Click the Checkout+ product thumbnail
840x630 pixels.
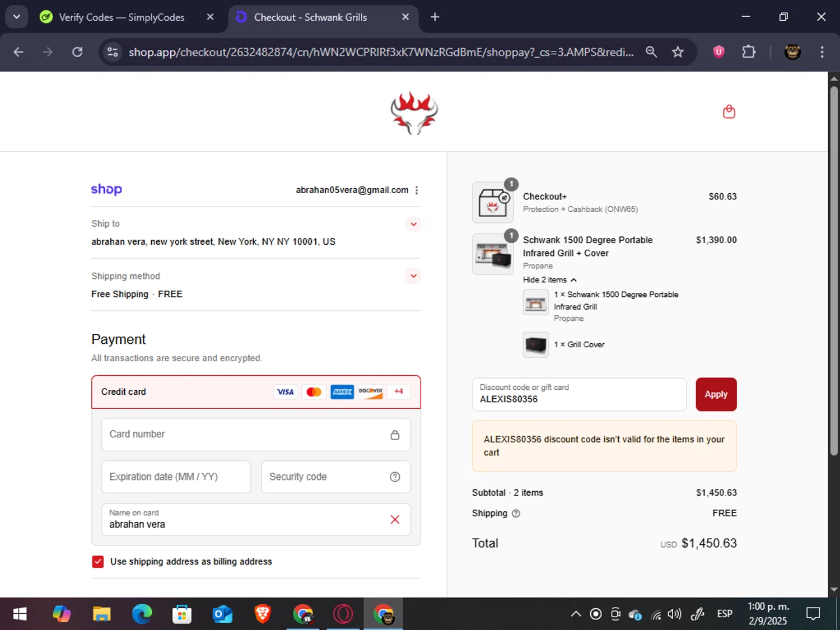[493, 202]
